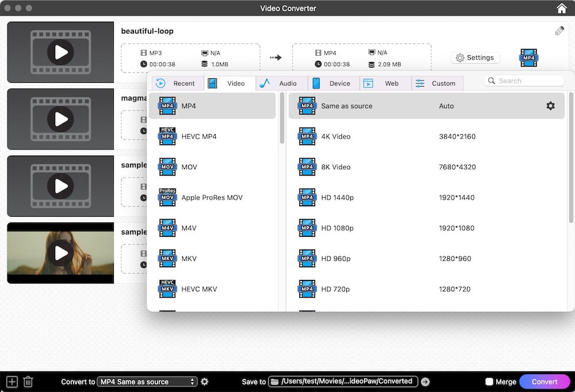Open the Convert to format dropdown
Image resolution: width=575 pixels, height=392 pixels.
147,381
